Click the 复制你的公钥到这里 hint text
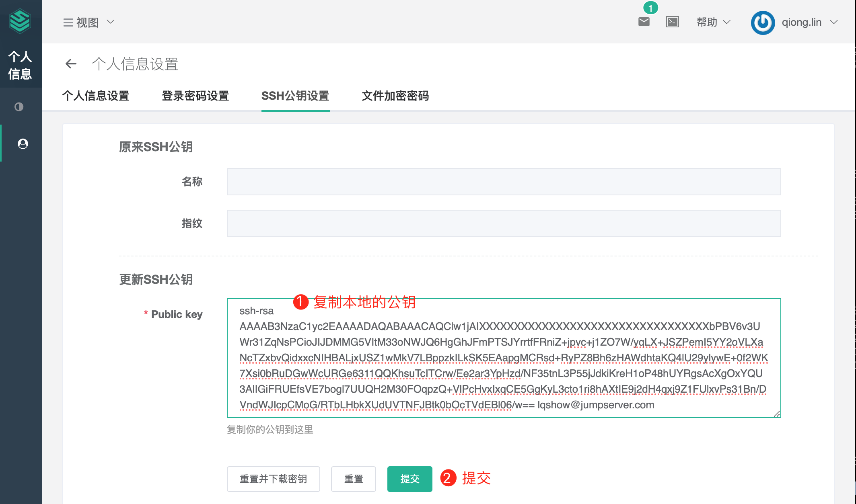Screen dimensions: 856x504 coord(270,430)
